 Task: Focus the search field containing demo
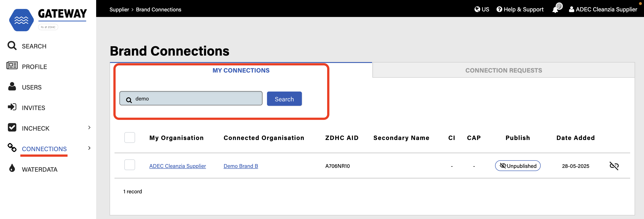tap(191, 98)
